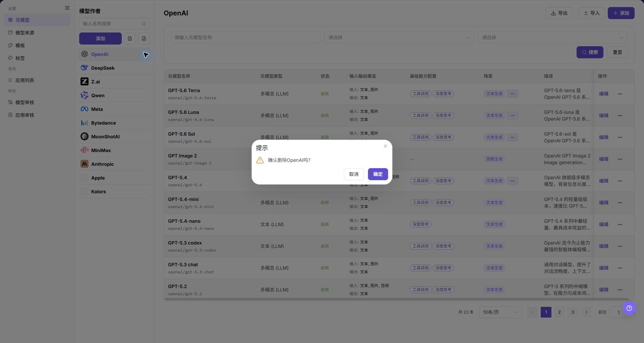Open more actions for the GPT-5.6 Luna row
The width and height of the screenshot is (644, 343).
pyautogui.click(x=620, y=116)
